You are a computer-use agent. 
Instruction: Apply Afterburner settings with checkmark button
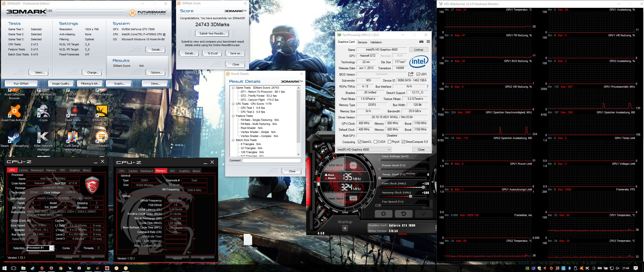(424, 214)
